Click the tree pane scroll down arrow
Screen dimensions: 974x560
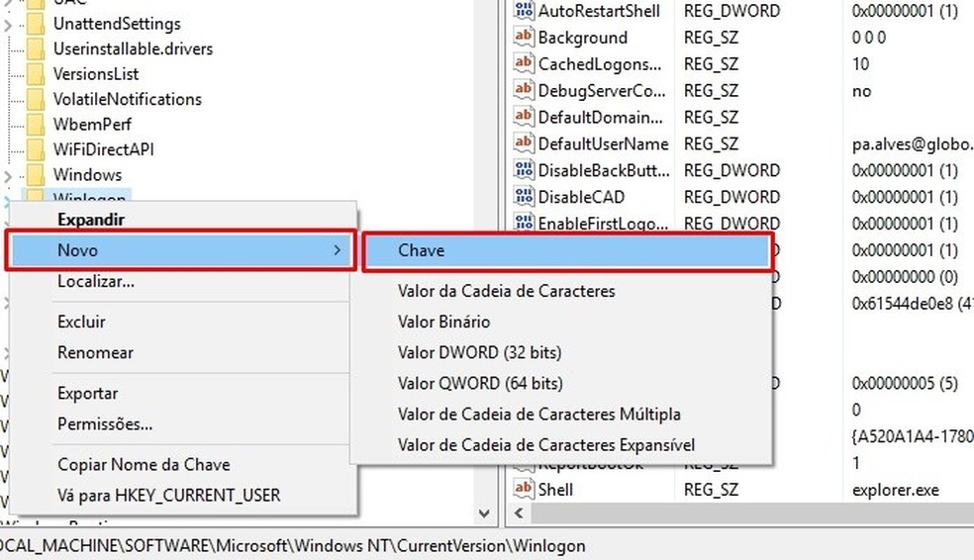click(484, 513)
